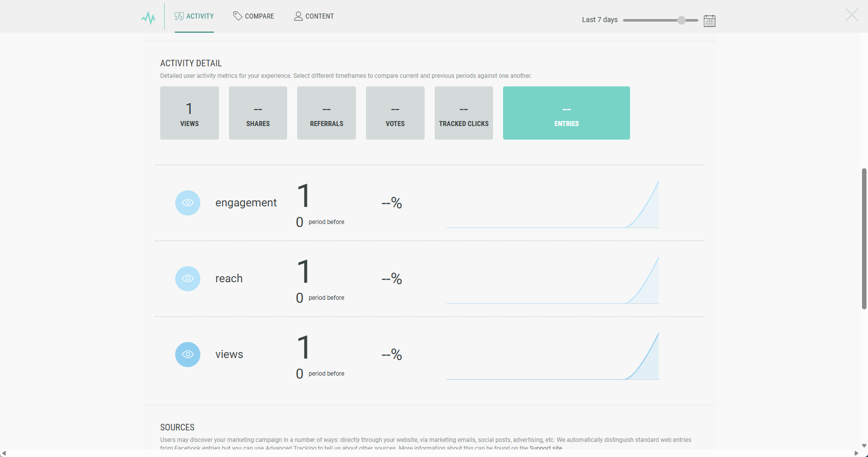Toggle the reach eye icon
Image resolution: width=868 pixels, height=457 pixels.
188,279
